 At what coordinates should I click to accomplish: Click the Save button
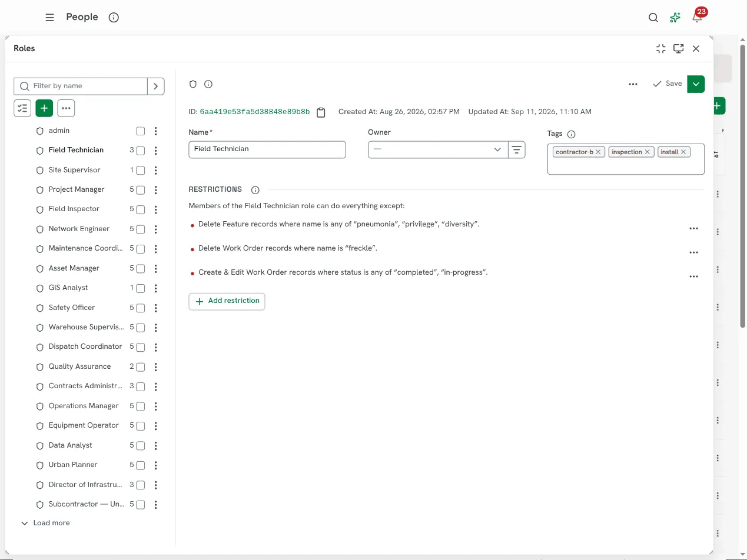pos(668,84)
